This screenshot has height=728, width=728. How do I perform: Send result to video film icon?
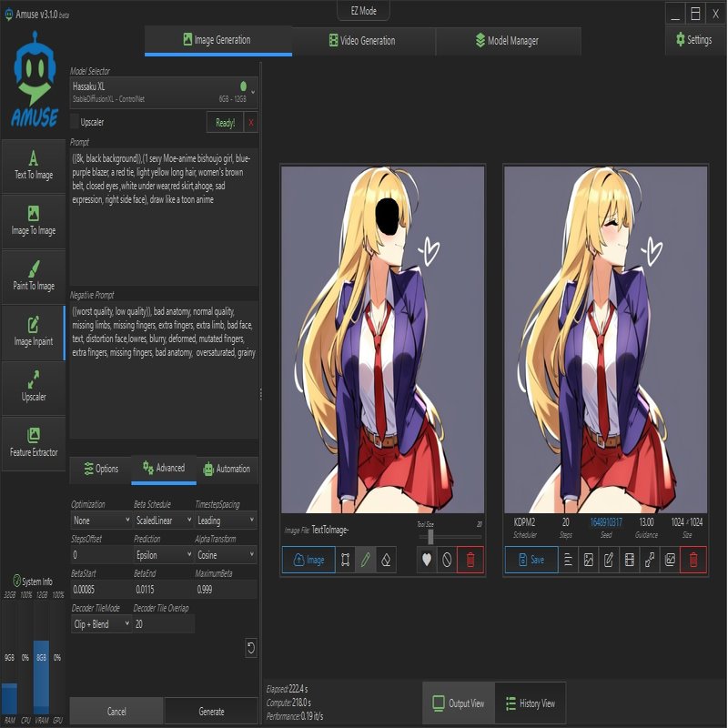629,560
